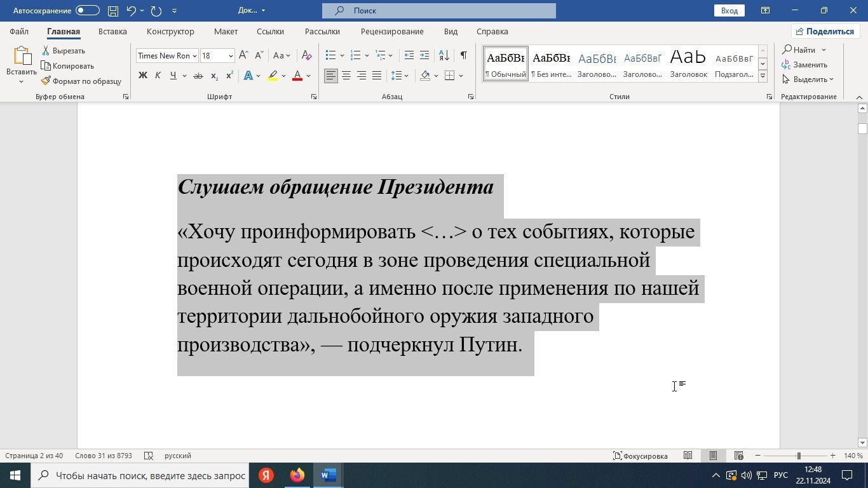Clear all formatting with eraser icon
Image resolution: width=868 pixels, height=488 pixels.
(306, 55)
